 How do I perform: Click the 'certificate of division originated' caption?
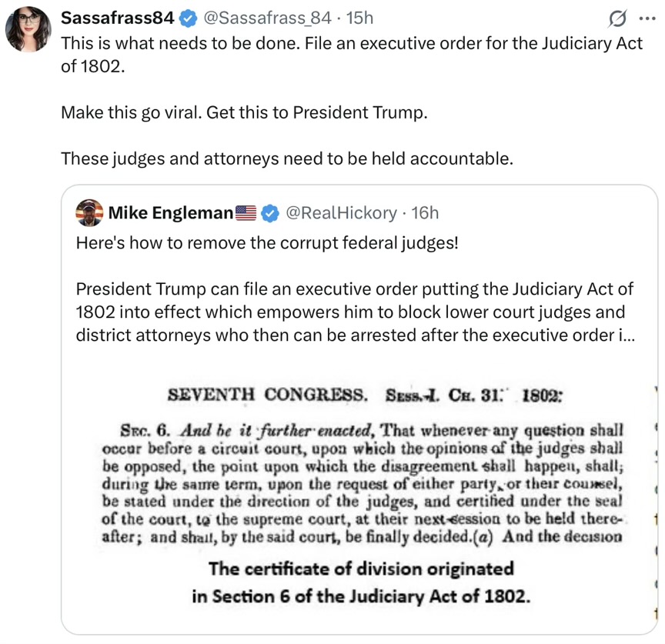[x=361, y=569]
